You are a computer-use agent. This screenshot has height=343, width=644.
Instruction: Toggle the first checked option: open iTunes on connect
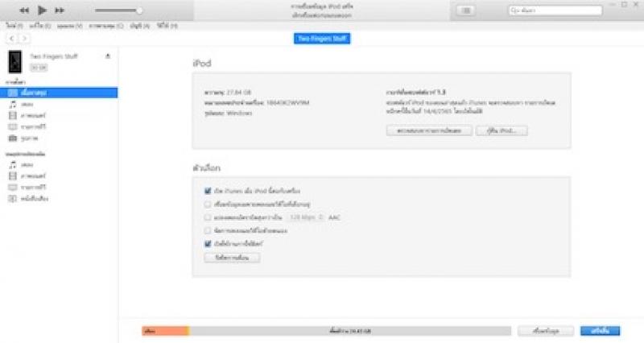coord(208,191)
